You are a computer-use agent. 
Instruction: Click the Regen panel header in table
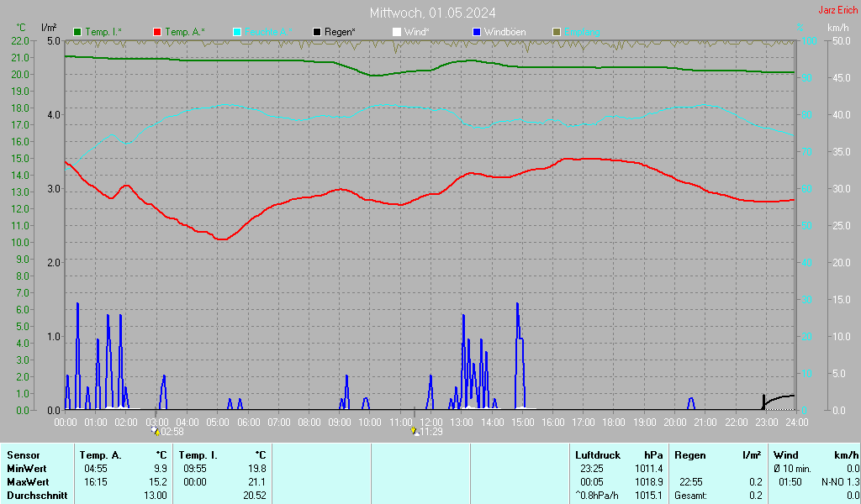tap(689, 454)
